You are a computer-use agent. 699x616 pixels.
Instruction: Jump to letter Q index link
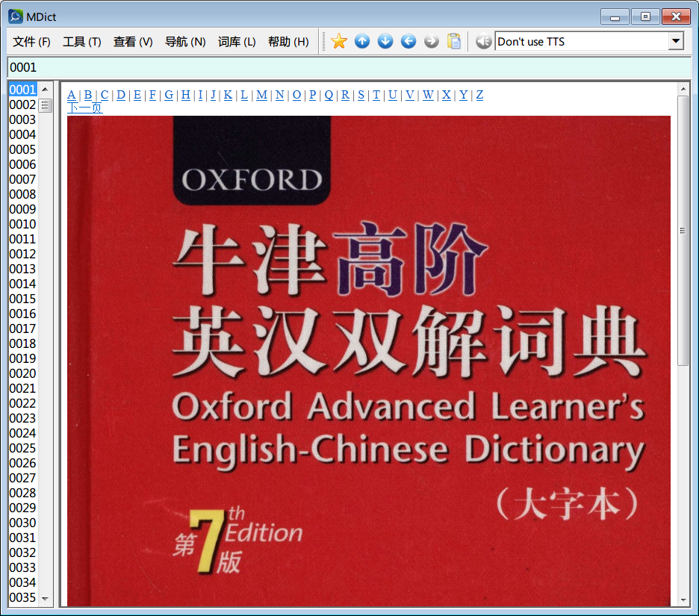329,95
